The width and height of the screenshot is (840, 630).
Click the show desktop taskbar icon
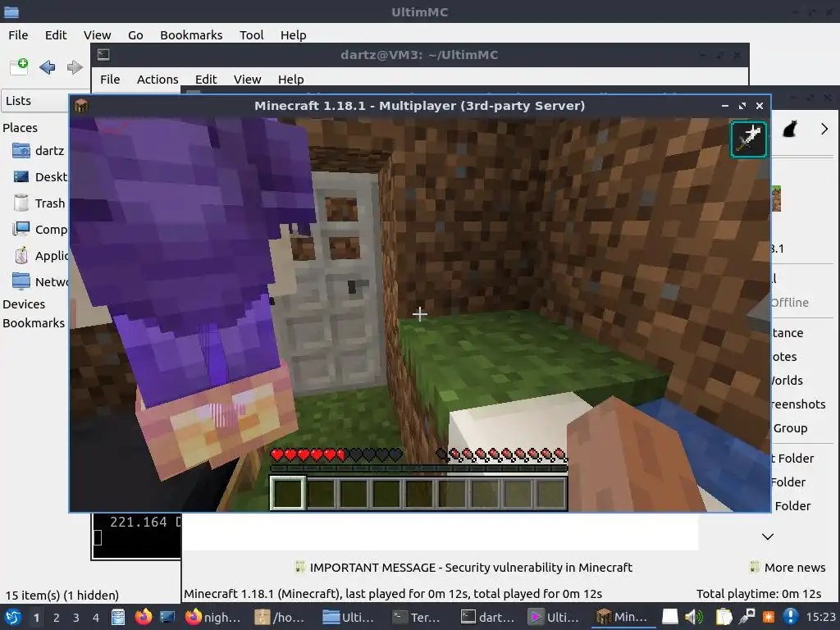click(x=167, y=617)
